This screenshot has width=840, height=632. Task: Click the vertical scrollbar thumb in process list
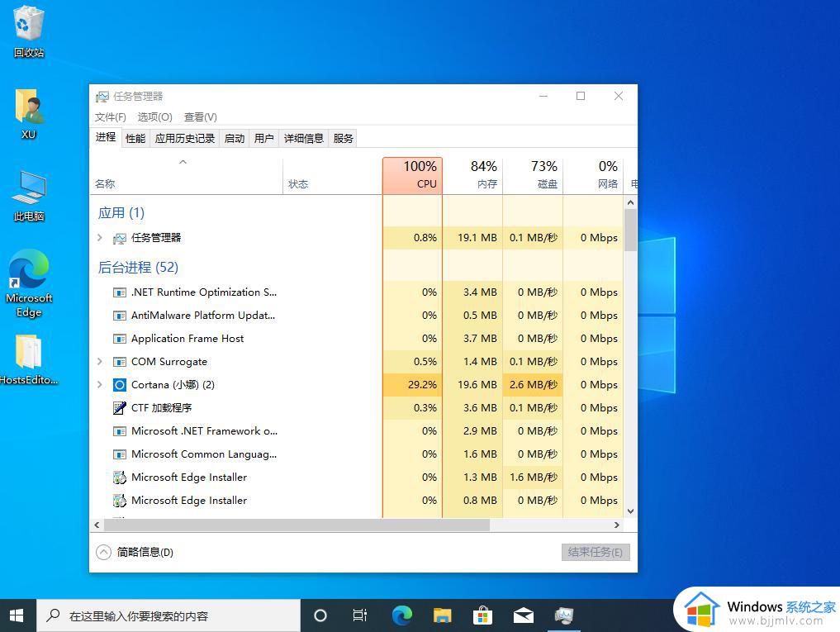[x=630, y=230]
